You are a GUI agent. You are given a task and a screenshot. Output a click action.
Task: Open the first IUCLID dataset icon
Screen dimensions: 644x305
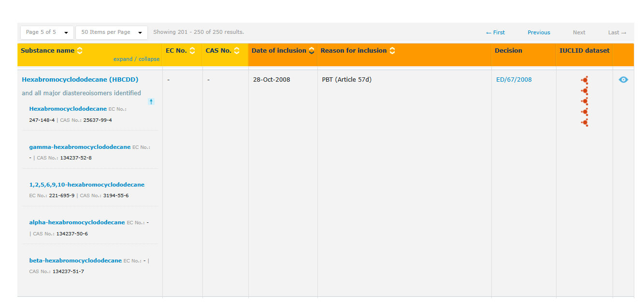pos(585,80)
